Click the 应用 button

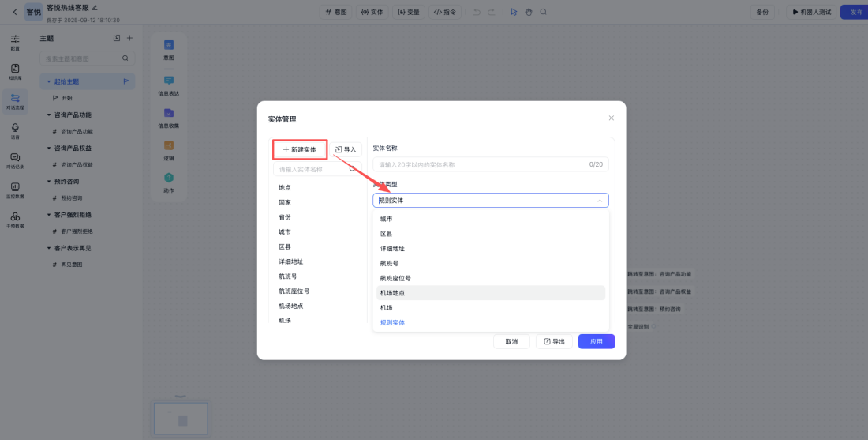coord(597,341)
